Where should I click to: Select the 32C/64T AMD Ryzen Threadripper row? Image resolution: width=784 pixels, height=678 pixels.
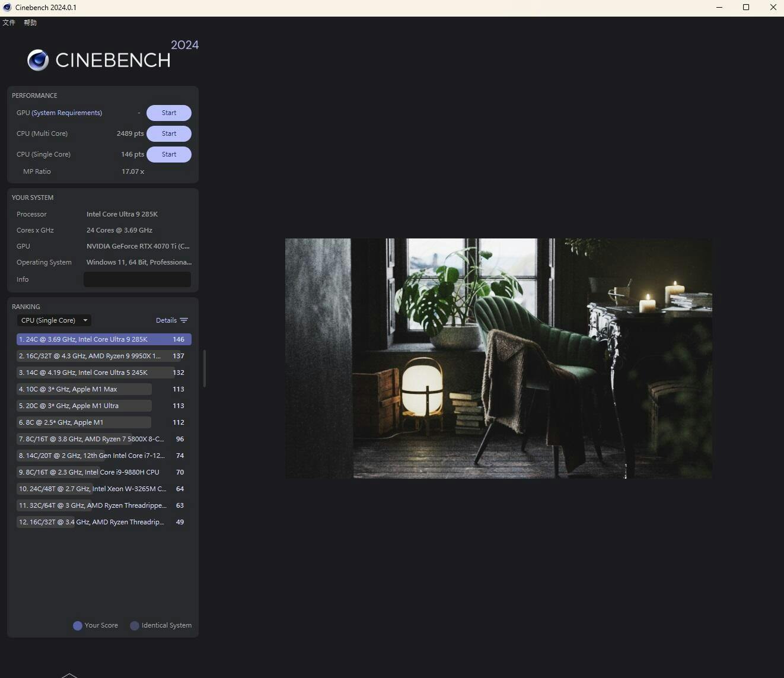(104, 505)
